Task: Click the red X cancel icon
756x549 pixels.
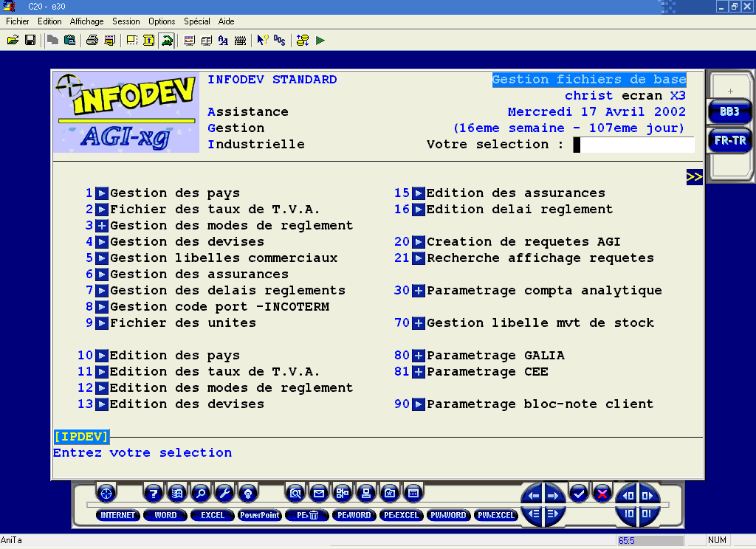Action: coord(602,494)
